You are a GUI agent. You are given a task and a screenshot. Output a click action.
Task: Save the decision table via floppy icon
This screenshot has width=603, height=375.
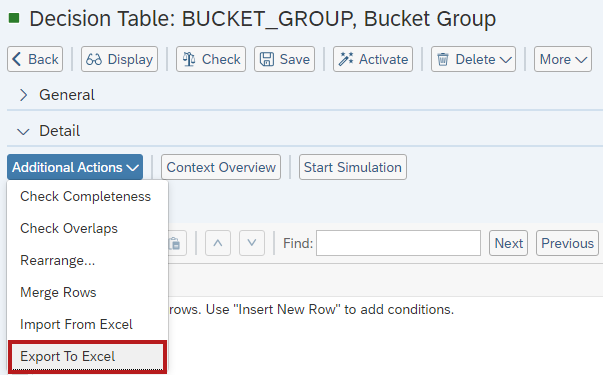(x=285, y=59)
